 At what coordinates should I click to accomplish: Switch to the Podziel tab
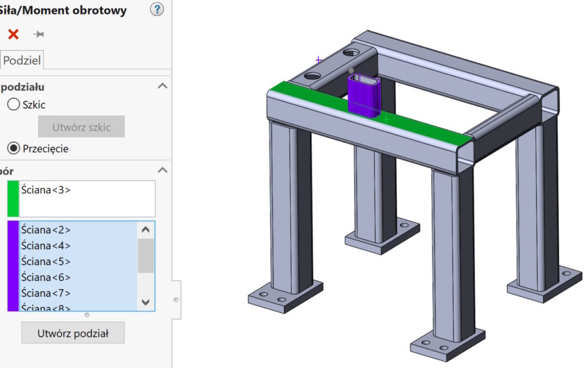[x=22, y=61]
